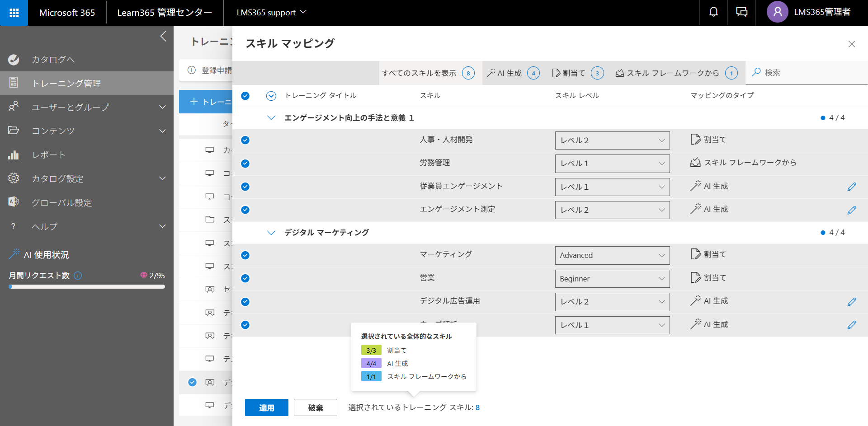868x426 pixels.
Task: Open the Microsoft 365 app launcher
Action: [x=14, y=13]
